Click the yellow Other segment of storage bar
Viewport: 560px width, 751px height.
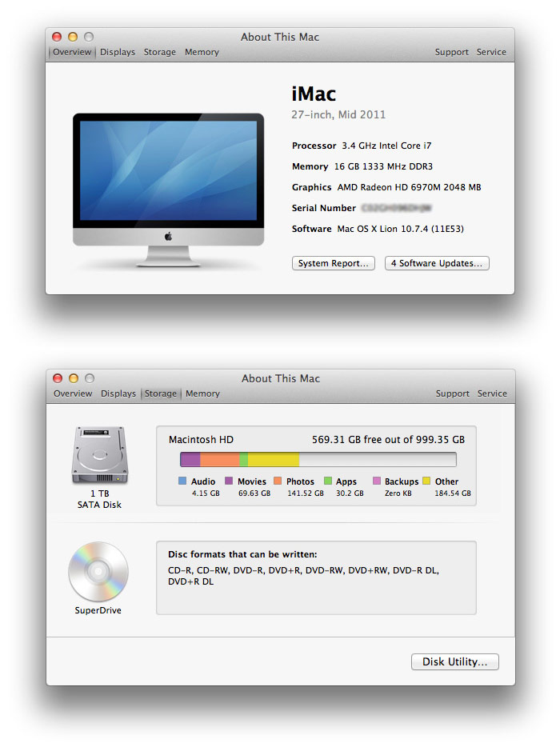click(274, 459)
